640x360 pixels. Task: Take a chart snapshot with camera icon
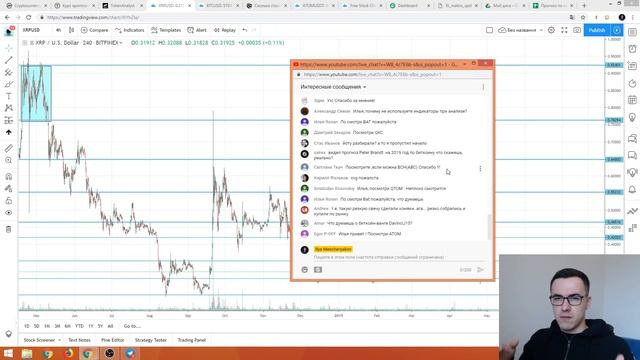(x=577, y=30)
